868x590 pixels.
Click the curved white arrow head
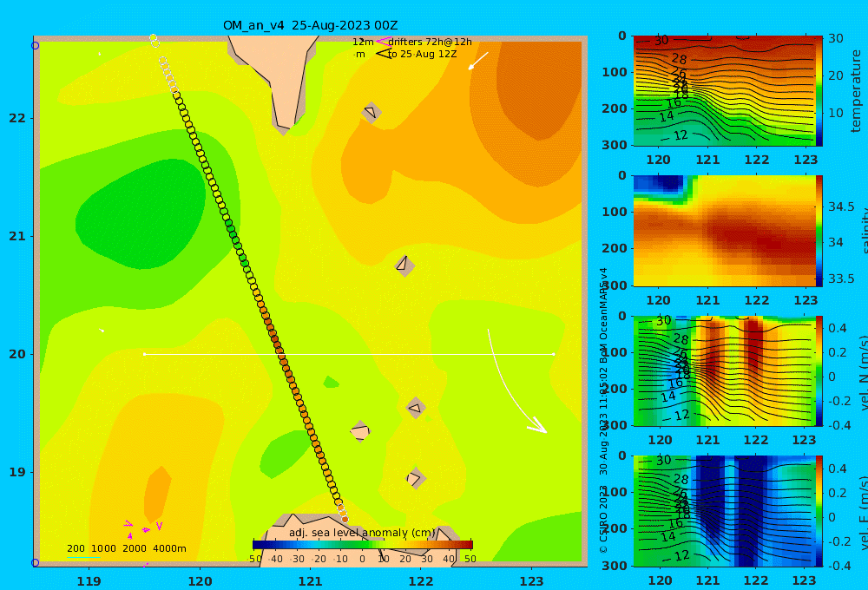point(537,425)
